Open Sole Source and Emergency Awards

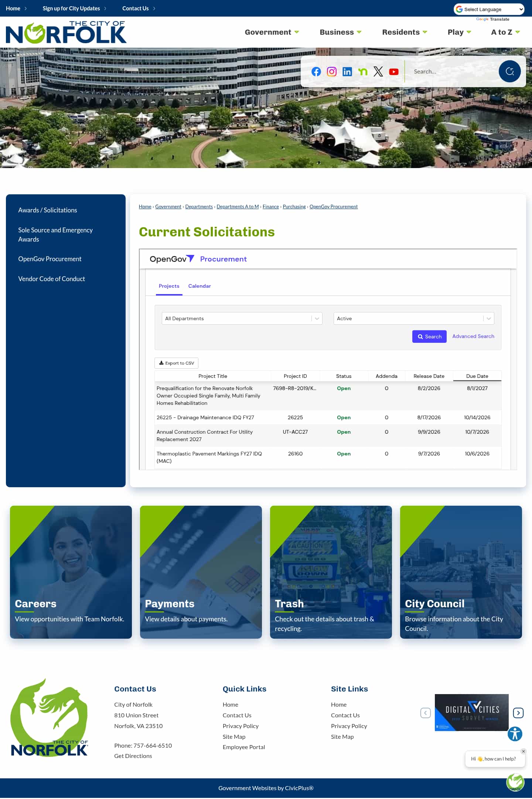tap(55, 235)
